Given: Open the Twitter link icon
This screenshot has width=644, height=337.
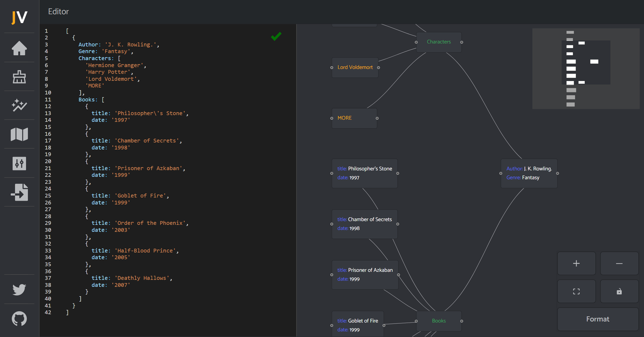Looking at the screenshot, I should [19, 289].
